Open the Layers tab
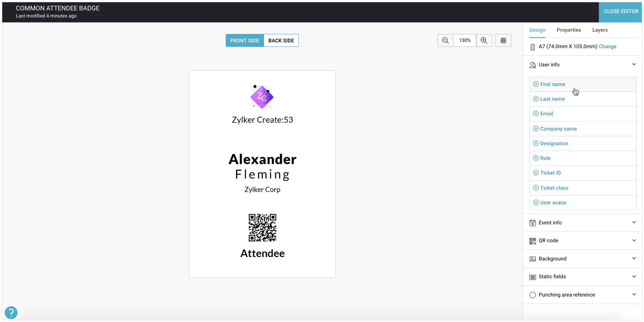Viewport: 644px width, 322px height. 600,30
